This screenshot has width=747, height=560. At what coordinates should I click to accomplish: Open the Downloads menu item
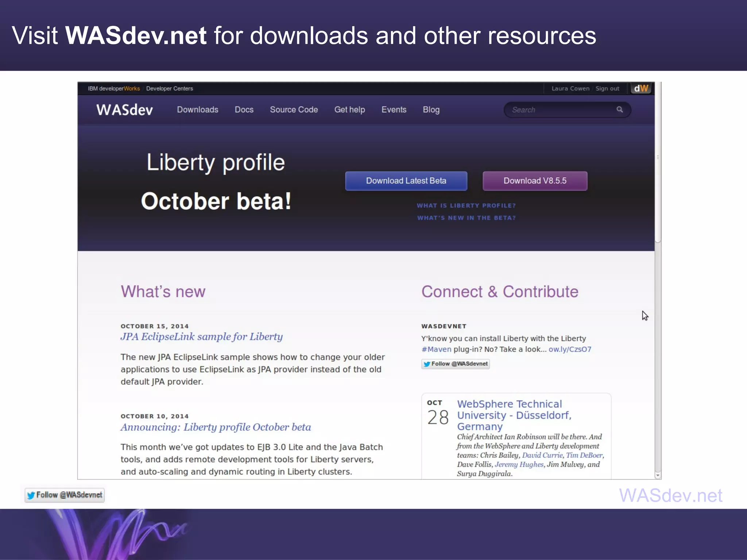197,109
